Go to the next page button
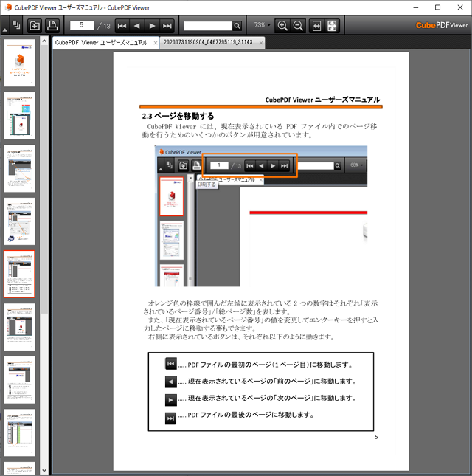The width and height of the screenshot is (472, 476). [153, 25]
